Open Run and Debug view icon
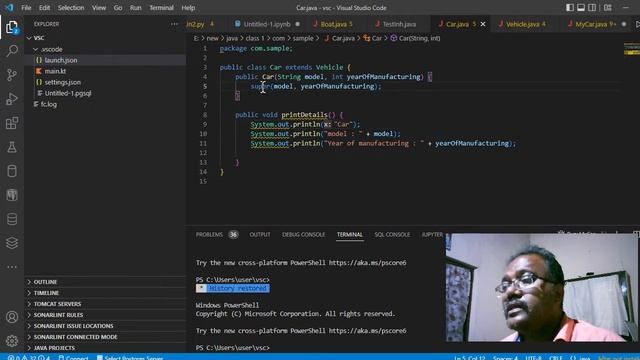640x360 pixels. (x=12, y=99)
